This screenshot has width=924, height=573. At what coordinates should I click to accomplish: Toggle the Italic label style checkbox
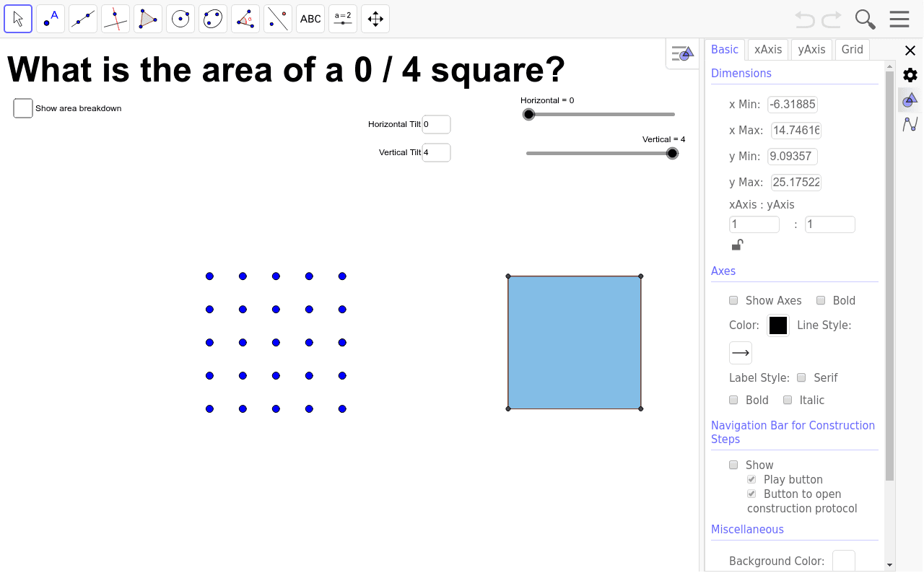[788, 400]
